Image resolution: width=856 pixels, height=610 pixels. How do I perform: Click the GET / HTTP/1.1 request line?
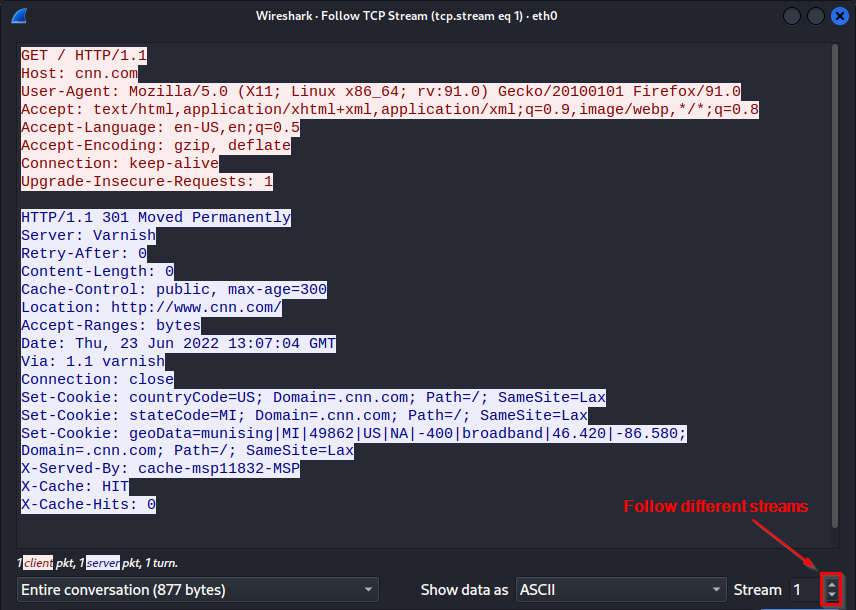point(84,55)
